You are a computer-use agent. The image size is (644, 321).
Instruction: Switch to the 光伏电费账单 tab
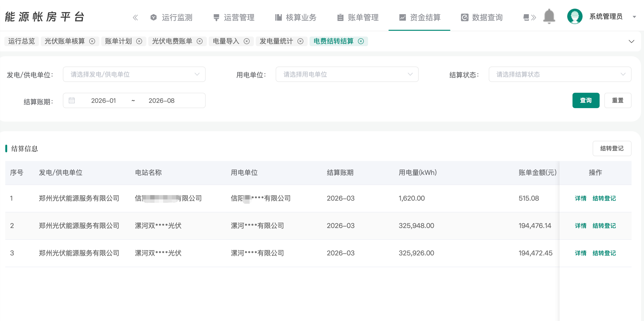pyautogui.click(x=172, y=41)
